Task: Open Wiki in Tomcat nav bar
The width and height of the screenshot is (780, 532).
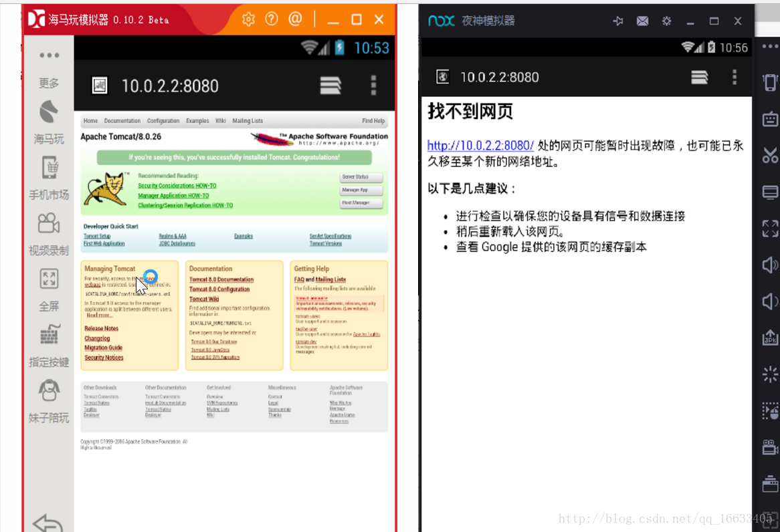Action: tap(221, 121)
